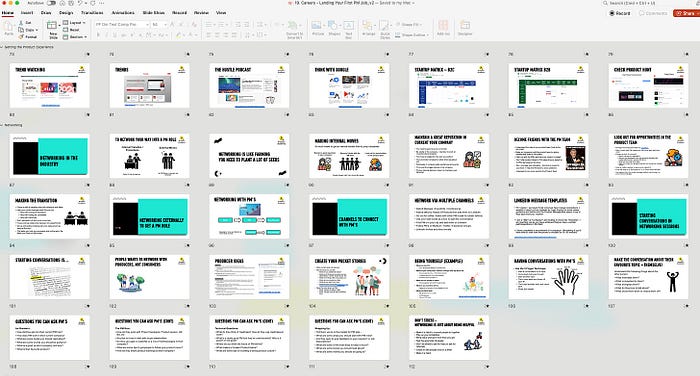The image size is (700, 376).
Task: Click the font color swatch
Action: 190,35
